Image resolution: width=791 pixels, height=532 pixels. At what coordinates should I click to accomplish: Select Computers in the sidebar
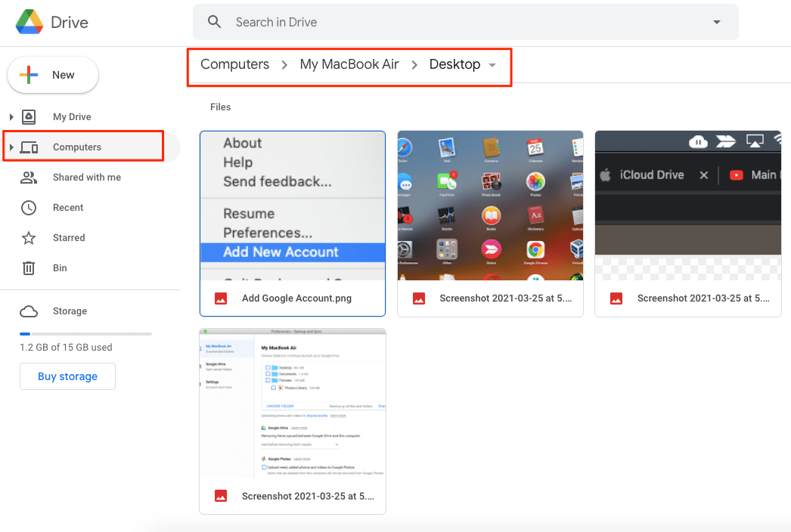77,147
